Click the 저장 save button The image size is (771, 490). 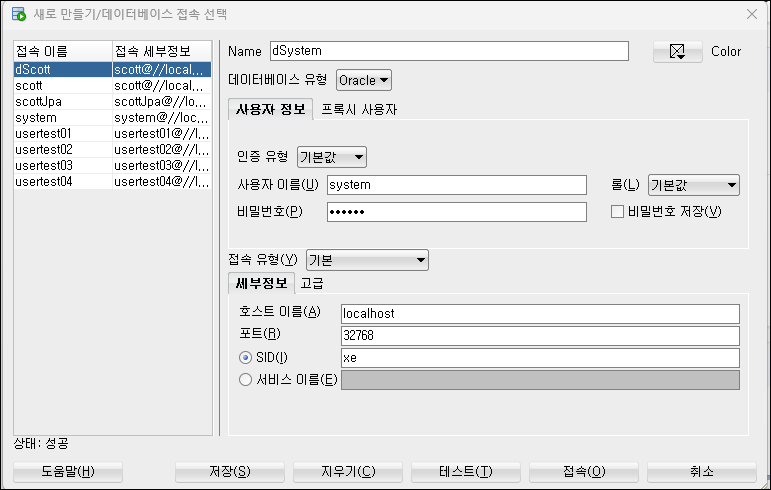coord(230,472)
